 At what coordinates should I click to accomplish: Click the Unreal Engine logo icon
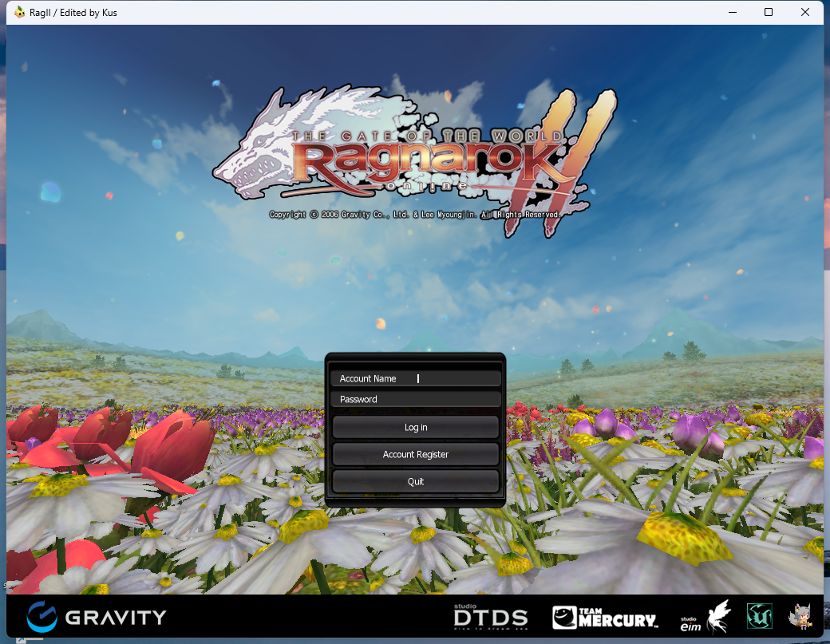(760, 617)
